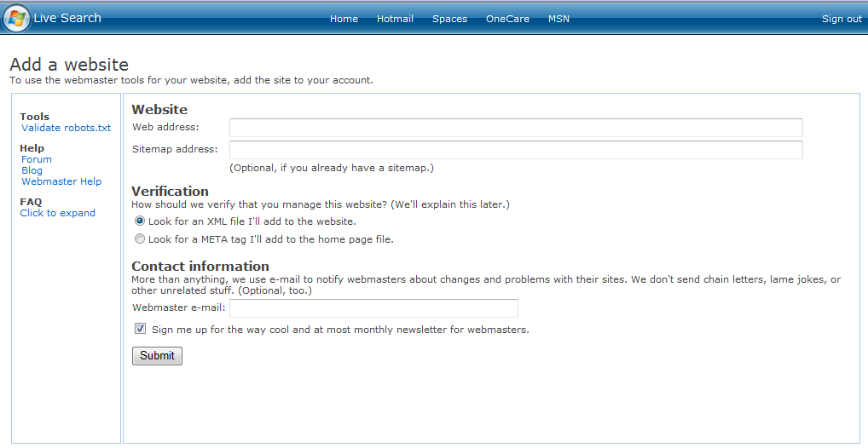Visit the Forum help link
Viewport: 868px width, 448px height.
[x=37, y=159]
